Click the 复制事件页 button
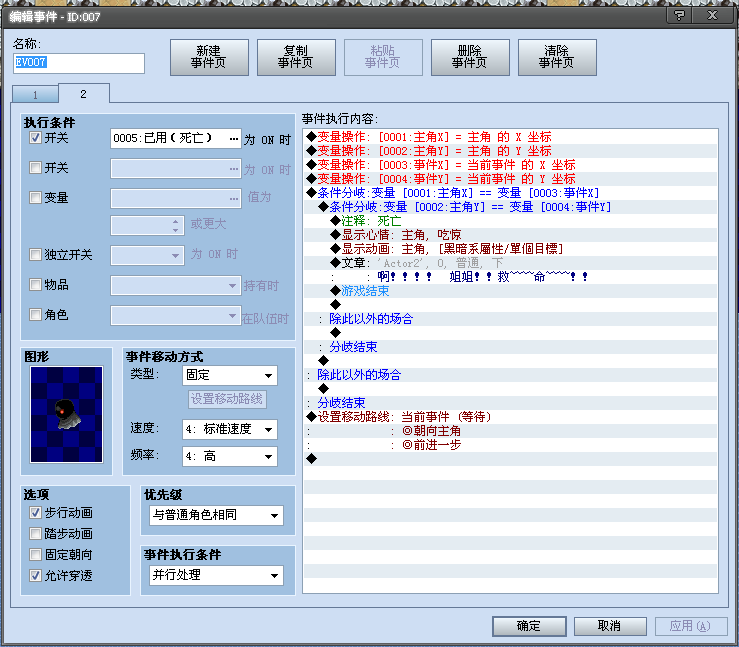739x647 pixels. (296, 57)
